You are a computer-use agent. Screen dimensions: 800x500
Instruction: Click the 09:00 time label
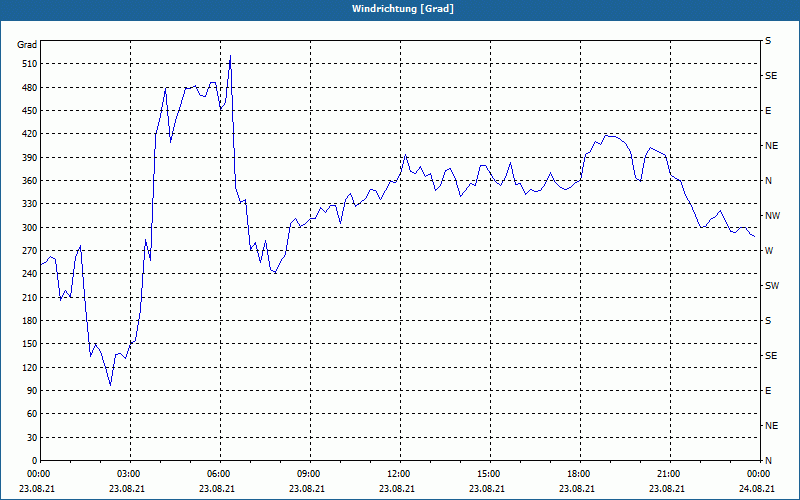[x=309, y=474]
